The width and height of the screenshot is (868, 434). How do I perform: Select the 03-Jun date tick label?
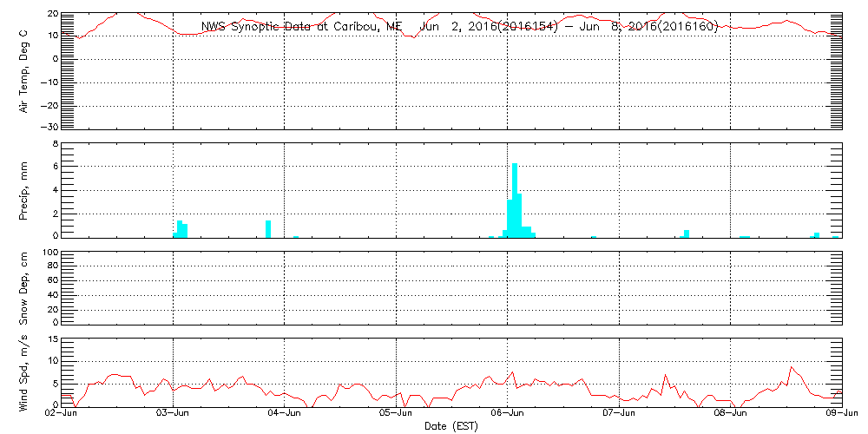click(x=173, y=415)
